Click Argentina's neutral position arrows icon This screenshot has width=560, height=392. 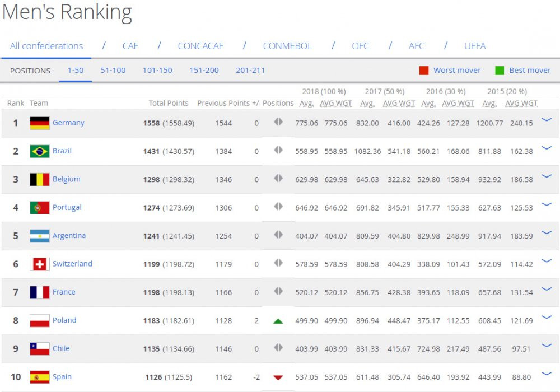(x=278, y=236)
